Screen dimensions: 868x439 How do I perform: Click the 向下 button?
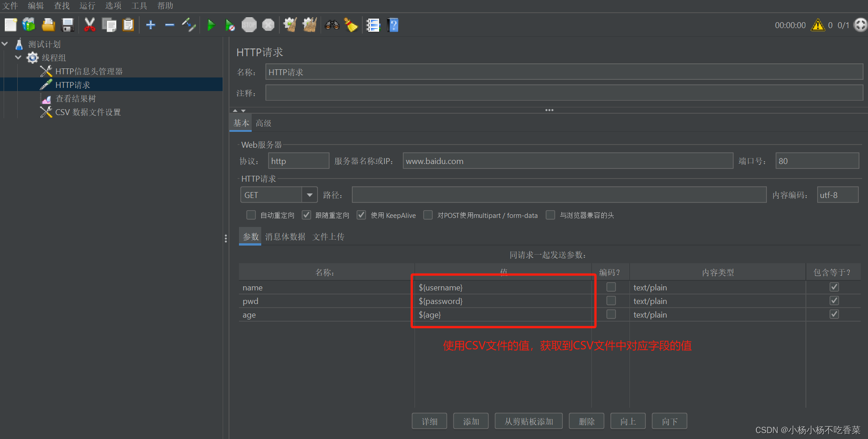669,421
